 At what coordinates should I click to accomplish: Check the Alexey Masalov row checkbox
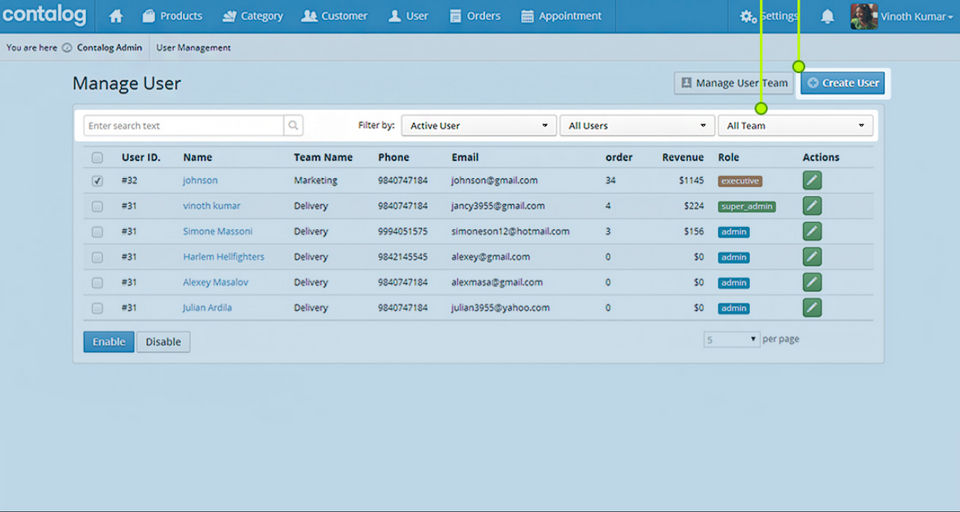tap(97, 283)
